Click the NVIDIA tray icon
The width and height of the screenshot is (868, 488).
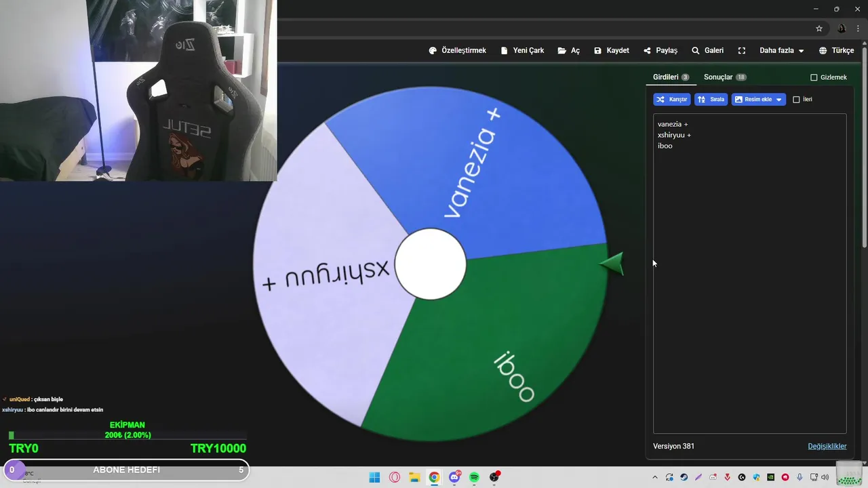[x=771, y=477]
